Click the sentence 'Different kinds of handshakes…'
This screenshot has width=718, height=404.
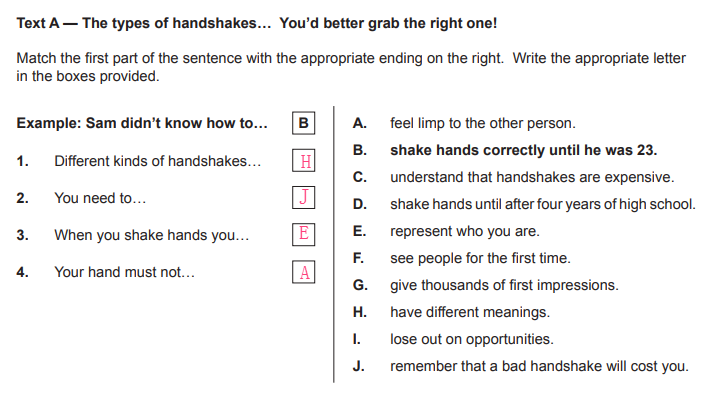pos(158,161)
